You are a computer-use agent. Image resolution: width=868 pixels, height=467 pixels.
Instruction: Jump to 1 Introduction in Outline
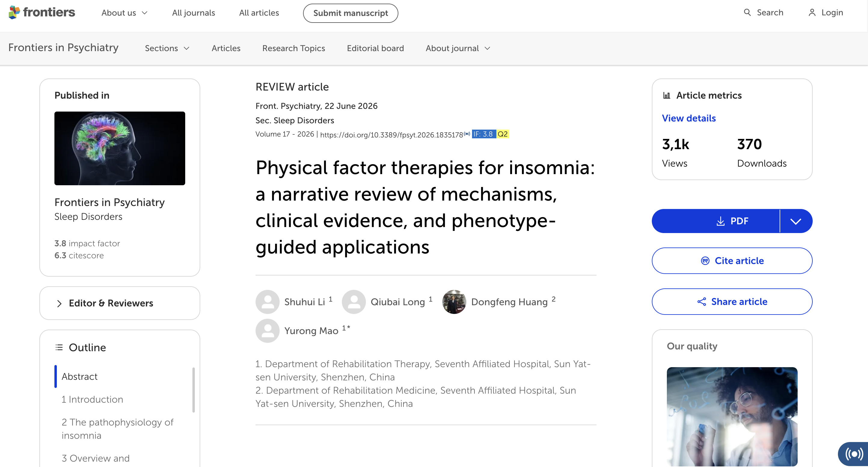tap(92, 399)
